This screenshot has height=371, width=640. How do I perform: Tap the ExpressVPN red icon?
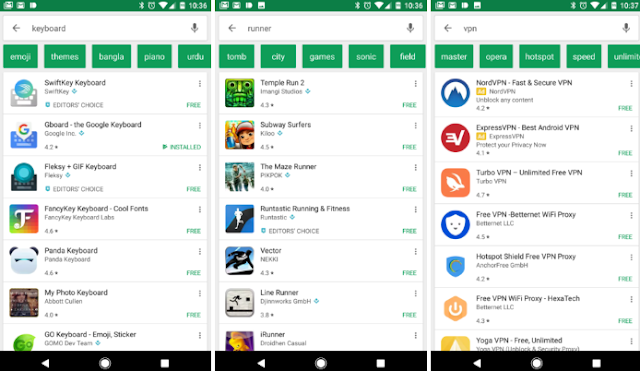[x=455, y=138]
